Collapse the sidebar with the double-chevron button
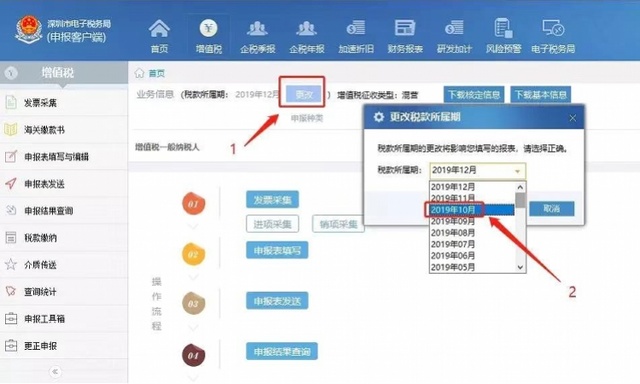 tap(55, 372)
